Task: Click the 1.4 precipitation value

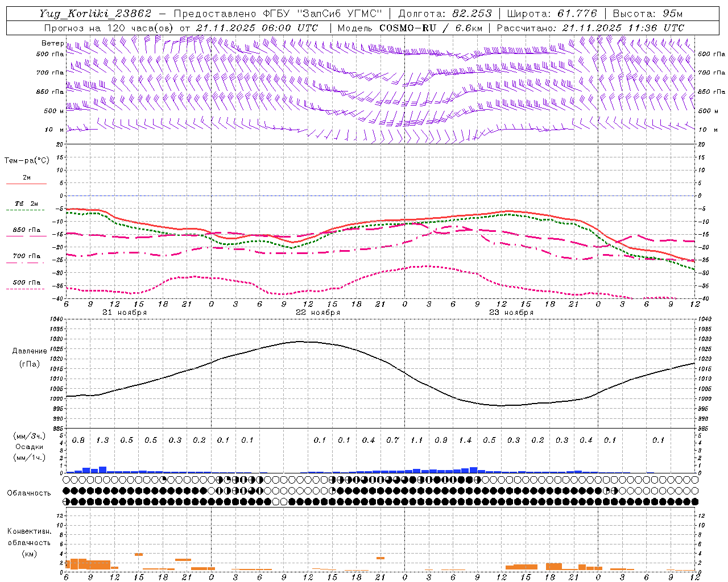Action: click(465, 440)
